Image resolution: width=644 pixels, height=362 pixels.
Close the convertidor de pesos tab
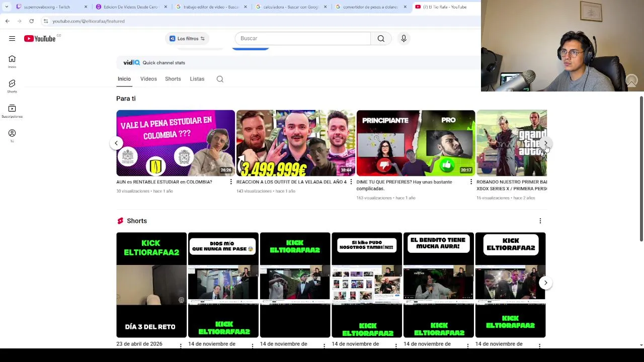point(405,7)
